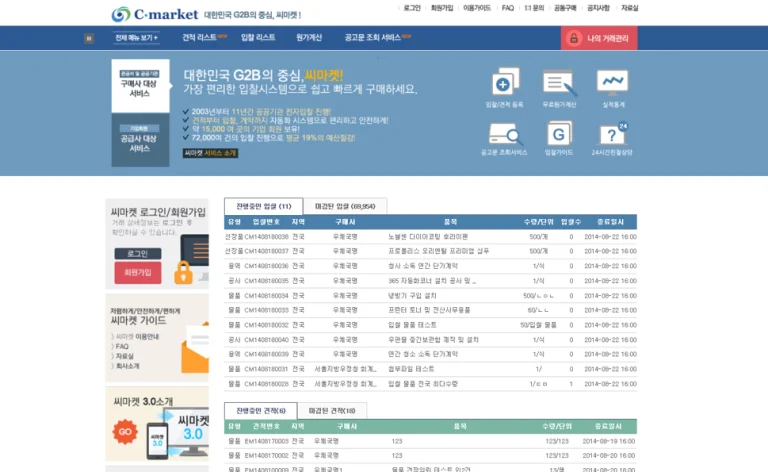
Task: Open bid CM1408180039 연간 청소 소독 단가계약
Action: [x=431, y=354]
